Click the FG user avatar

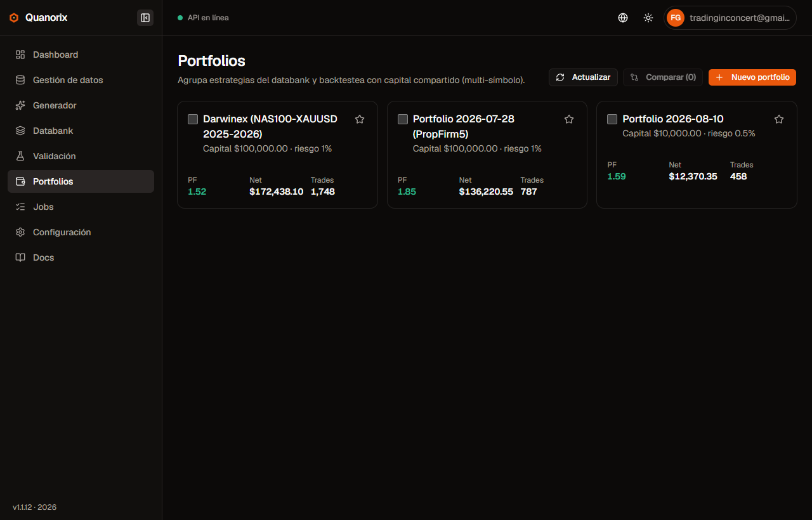(x=676, y=18)
